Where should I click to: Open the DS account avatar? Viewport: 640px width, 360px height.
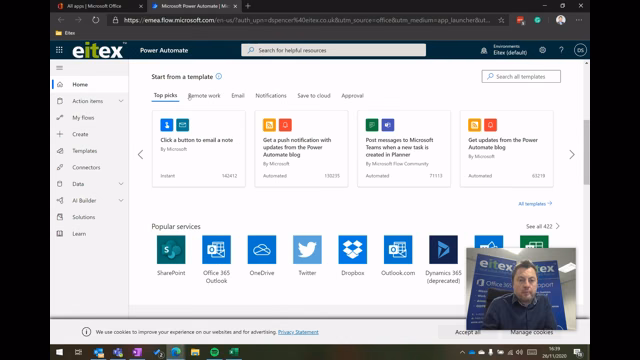[x=580, y=50]
